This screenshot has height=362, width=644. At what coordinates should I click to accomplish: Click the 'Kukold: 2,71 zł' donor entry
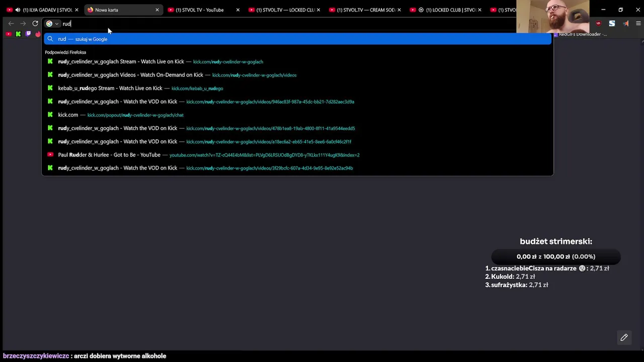pyautogui.click(x=510, y=277)
